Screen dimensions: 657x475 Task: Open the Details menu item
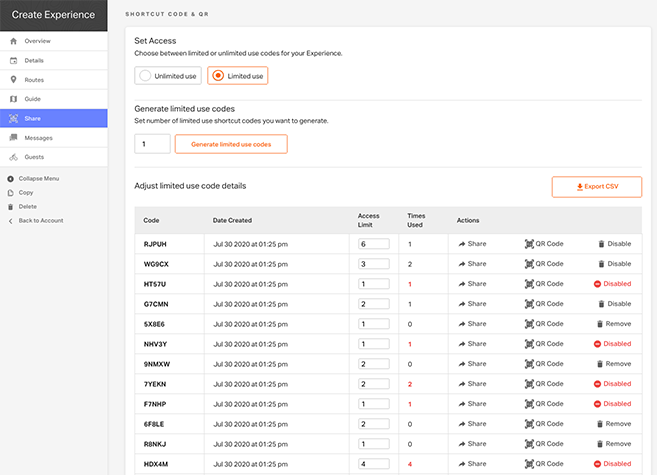(54, 60)
